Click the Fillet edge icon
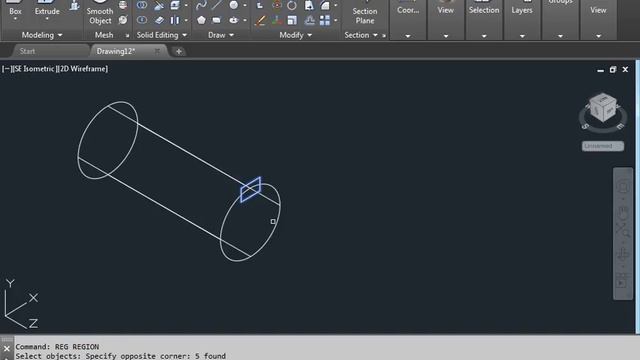The image size is (640, 360). tap(325, 5)
